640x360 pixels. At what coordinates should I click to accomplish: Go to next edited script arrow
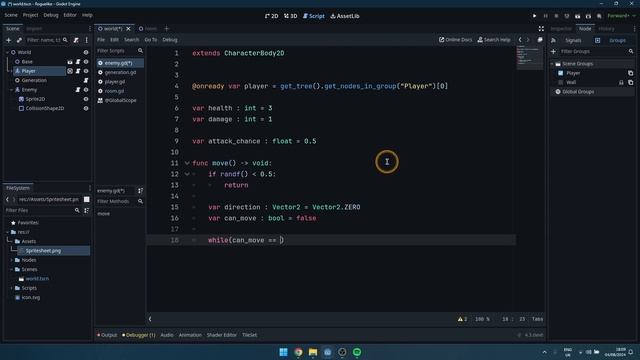pyautogui.click(x=528, y=40)
